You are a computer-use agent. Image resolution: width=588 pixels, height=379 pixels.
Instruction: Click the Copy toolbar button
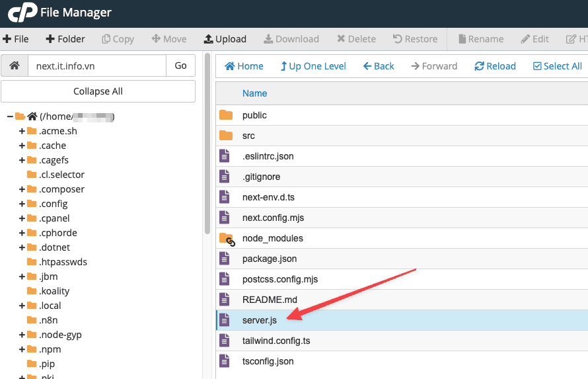(x=118, y=39)
